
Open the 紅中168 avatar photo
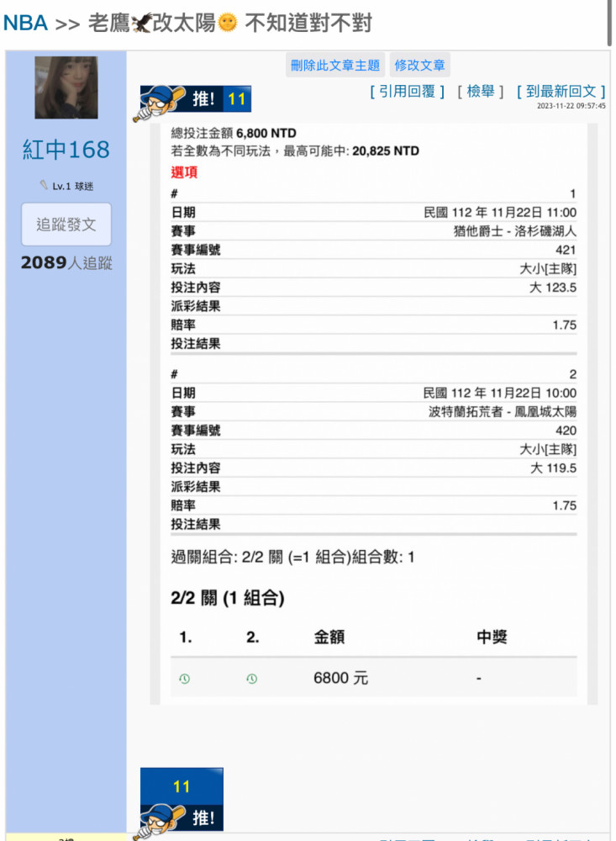(x=66, y=87)
